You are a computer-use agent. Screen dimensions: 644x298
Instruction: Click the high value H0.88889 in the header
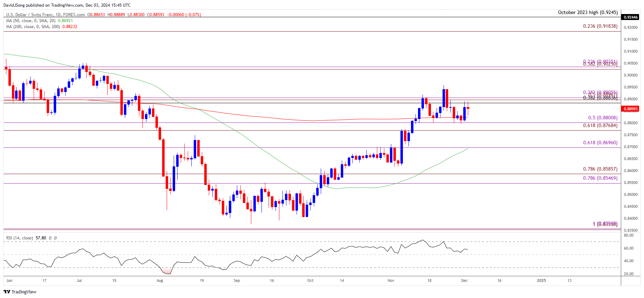coord(116,15)
